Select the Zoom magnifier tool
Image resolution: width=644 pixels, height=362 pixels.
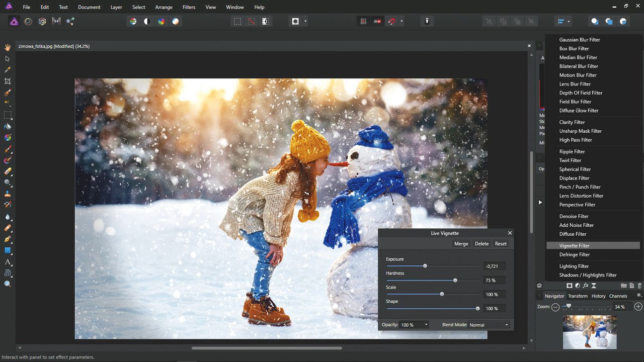pyautogui.click(x=8, y=284)
